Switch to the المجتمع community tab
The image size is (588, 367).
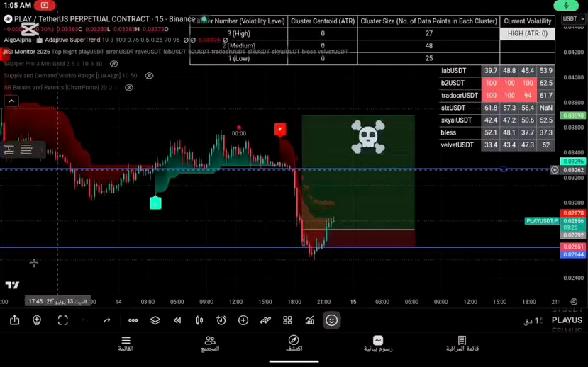click(x=210, y=344)
